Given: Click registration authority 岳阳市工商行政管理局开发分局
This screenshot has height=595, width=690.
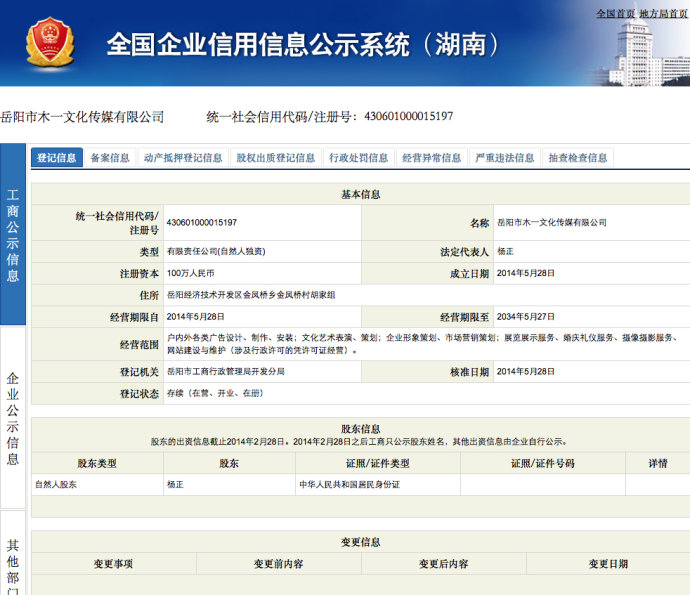Looking at the screenshot, I should click(225, 371).
